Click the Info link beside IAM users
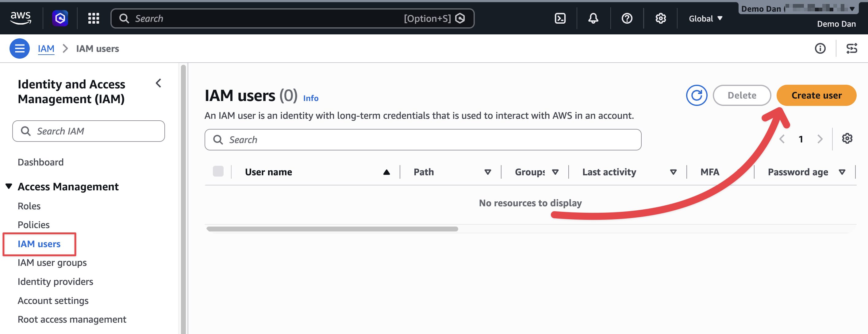Screen dimensions: 868x334 click(x=310, y=98)
